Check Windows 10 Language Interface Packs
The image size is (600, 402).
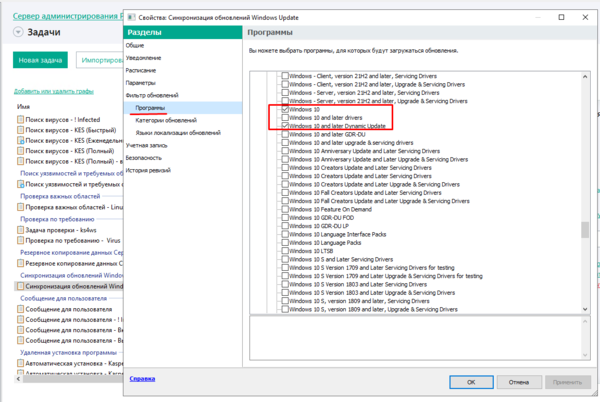tap(285, 234)
